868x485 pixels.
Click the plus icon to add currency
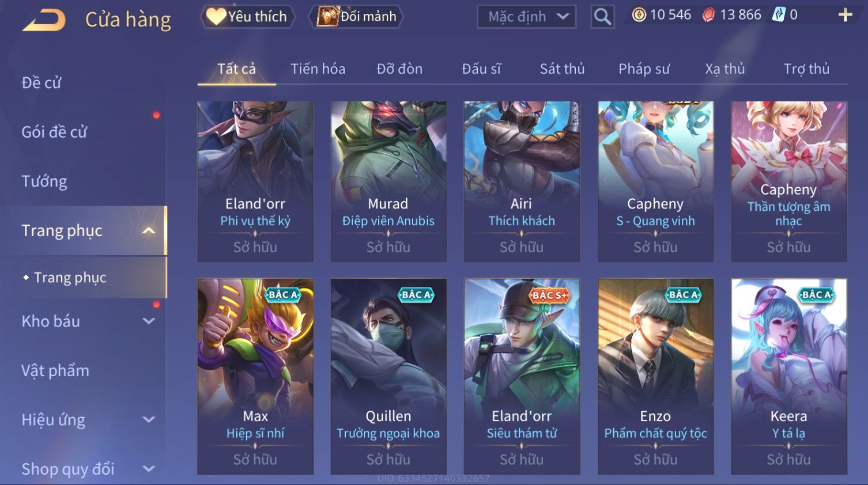point(845,15)
